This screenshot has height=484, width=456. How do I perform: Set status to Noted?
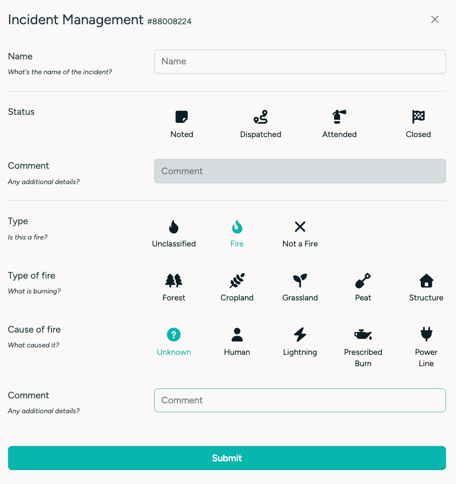(x=182, y=124)
